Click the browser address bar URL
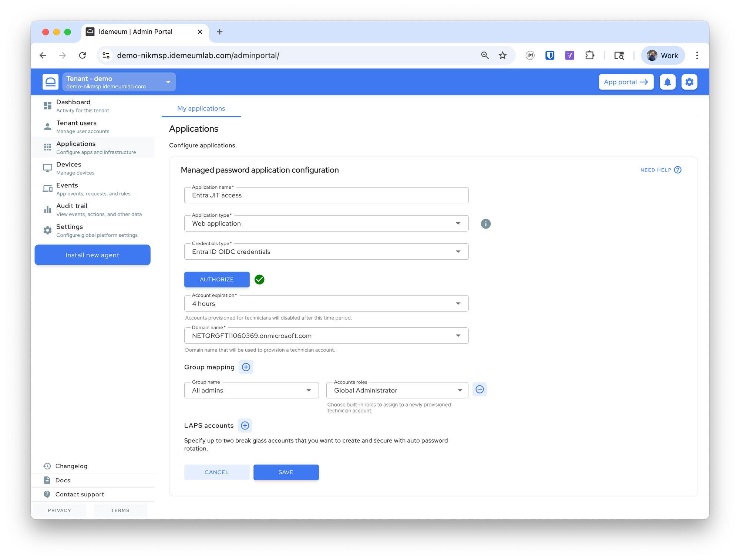Viewport: 740px width, 560px height. pos(198,55)
